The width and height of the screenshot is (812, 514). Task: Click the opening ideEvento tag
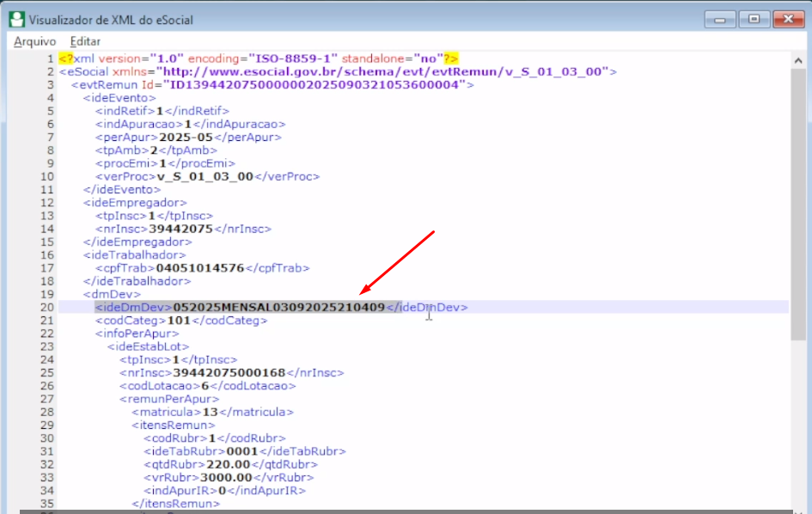[119, 98]
